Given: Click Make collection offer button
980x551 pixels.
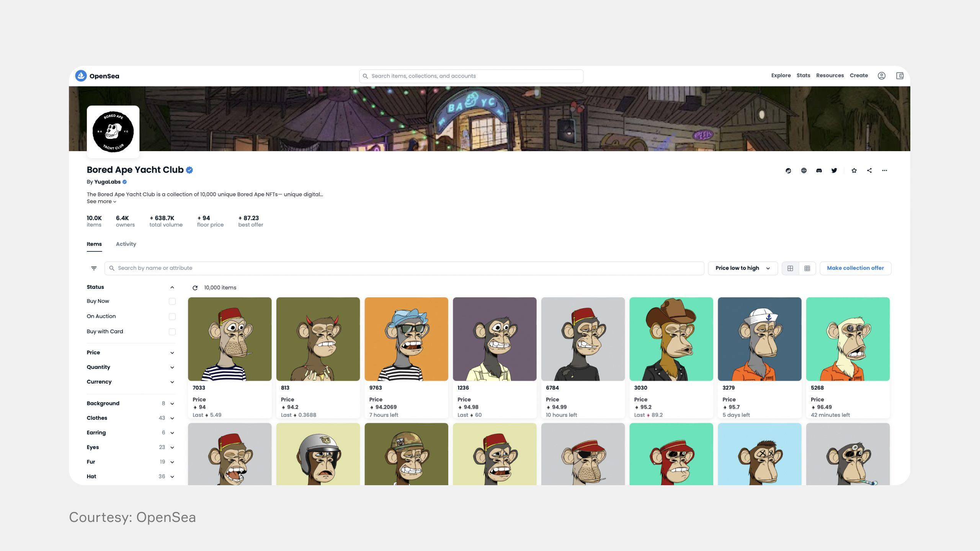Looking at the screenshot, I should pos(855,268).
